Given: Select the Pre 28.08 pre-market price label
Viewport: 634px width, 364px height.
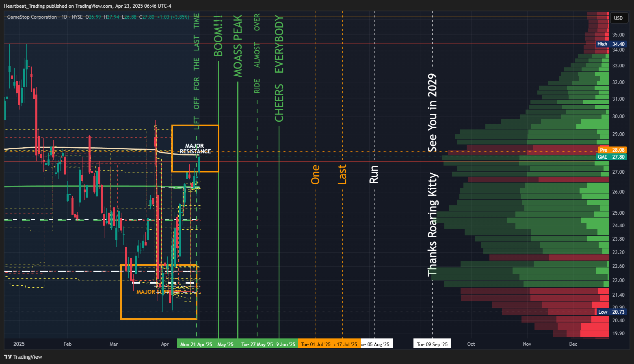Looking at the screenshot, I should tap(612, 150).
